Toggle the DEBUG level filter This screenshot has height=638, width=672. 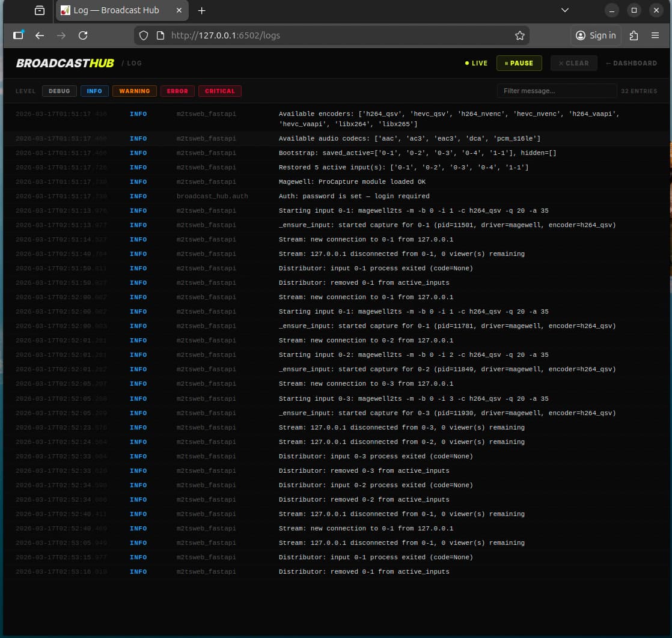(x=59, y=91)
